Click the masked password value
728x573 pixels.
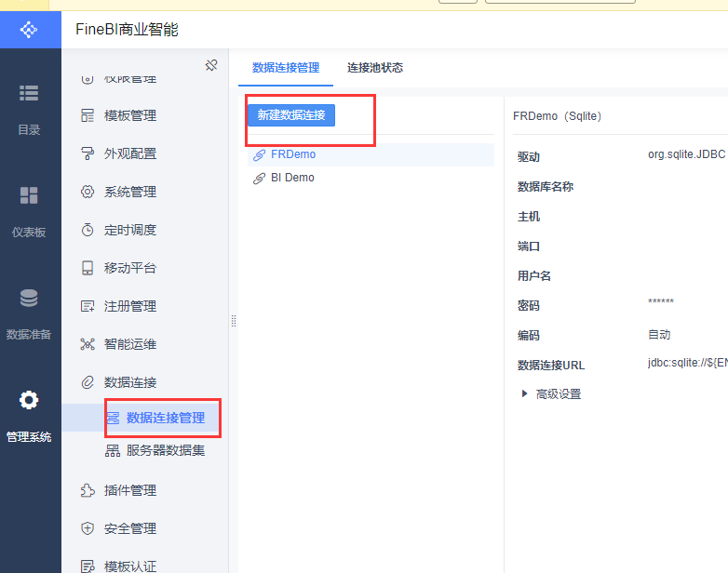(x=661, y=301)
